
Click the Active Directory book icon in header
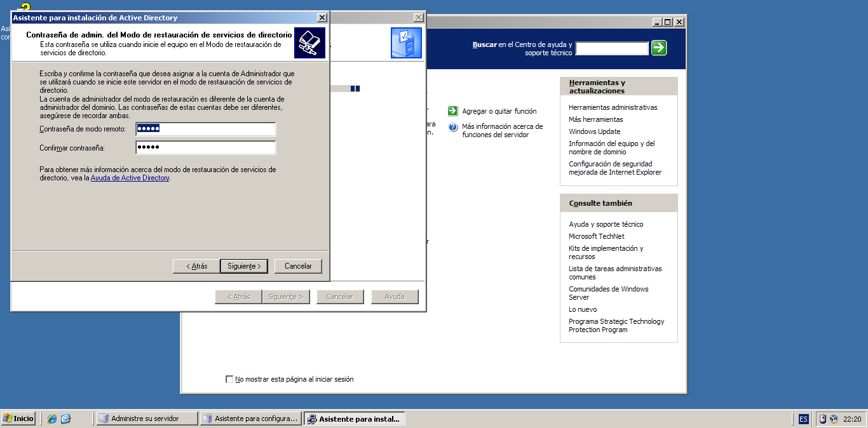pyautogui.click(x=310, y=43)
